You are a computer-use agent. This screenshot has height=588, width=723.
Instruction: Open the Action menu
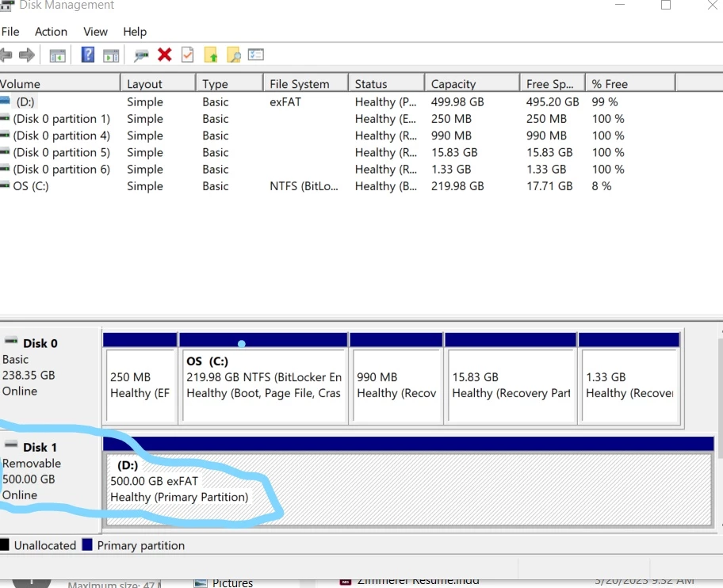point(51,32)
